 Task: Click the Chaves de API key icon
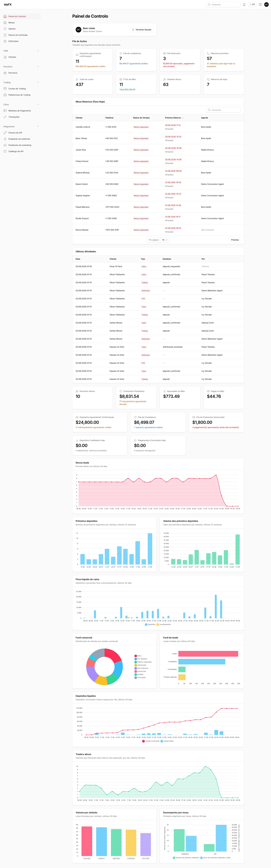5,133
